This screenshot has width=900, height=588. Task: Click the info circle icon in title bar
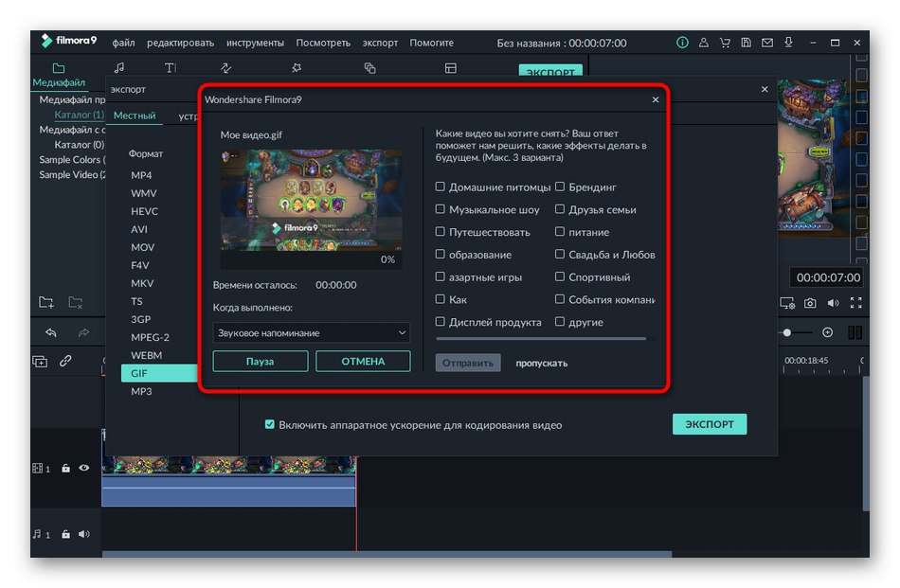(x=682, y=43)
